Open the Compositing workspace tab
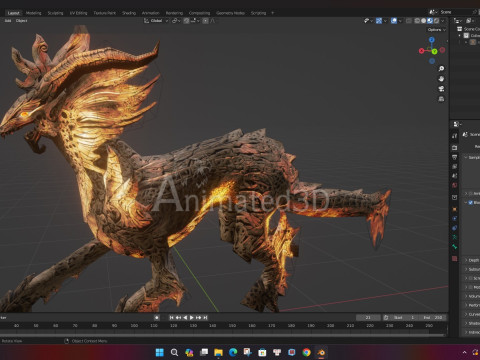 coord(199,13)
